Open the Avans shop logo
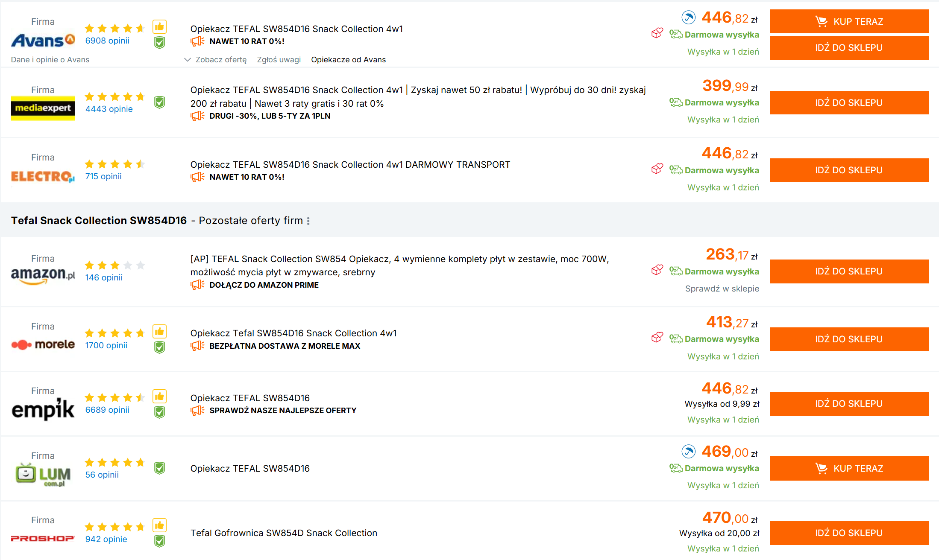Image resolution: width=939 pixels, height=560 pixels. 43,41
